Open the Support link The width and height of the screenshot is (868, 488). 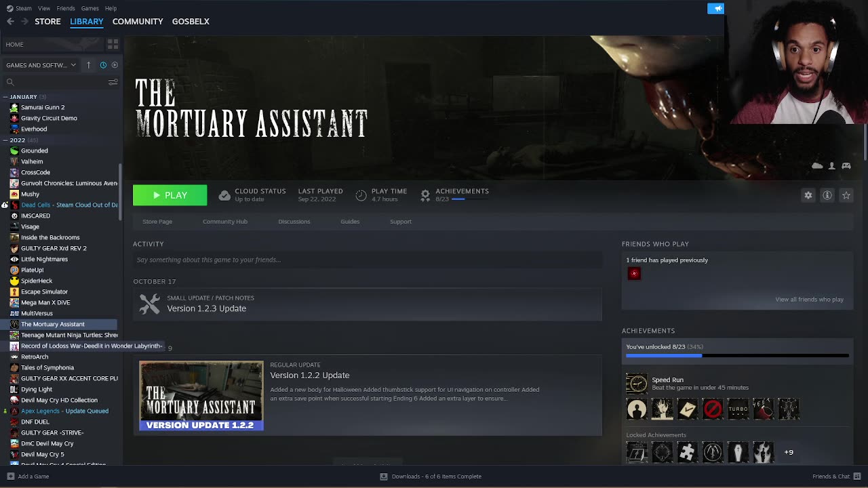coord(401,222)
